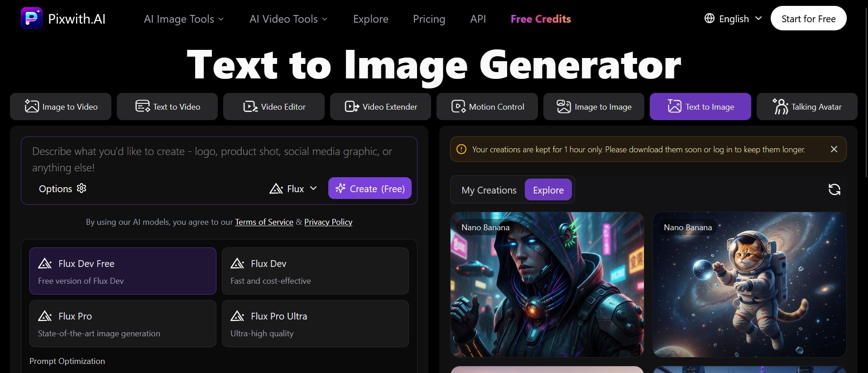868x373 pixels.
Task: Open the Terms of Service link
Action: [x=264, y=222]
